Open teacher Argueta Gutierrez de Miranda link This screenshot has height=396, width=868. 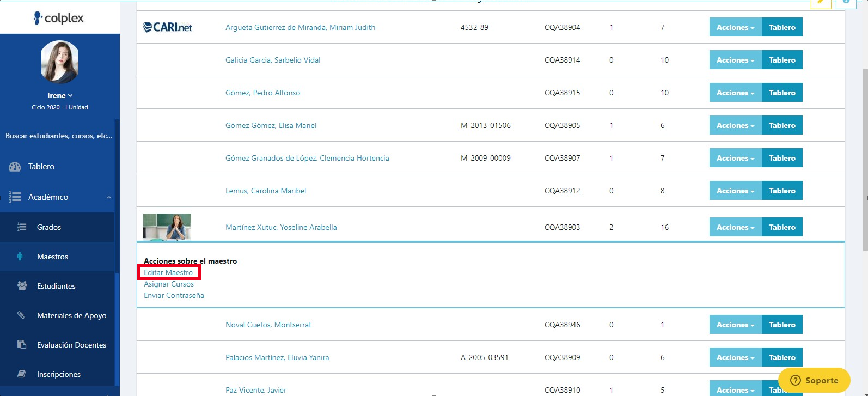click(300, 27)
